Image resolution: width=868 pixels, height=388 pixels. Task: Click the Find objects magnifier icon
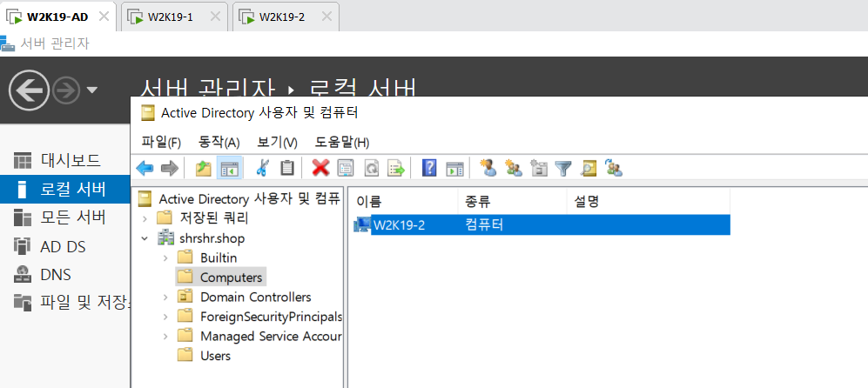click(589, 168)
